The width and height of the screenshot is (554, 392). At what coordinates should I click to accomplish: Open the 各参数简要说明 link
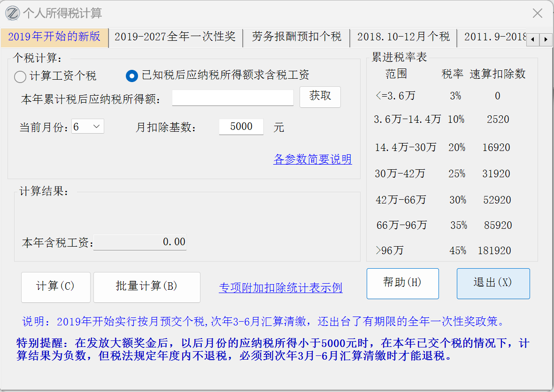click(312, 159)
